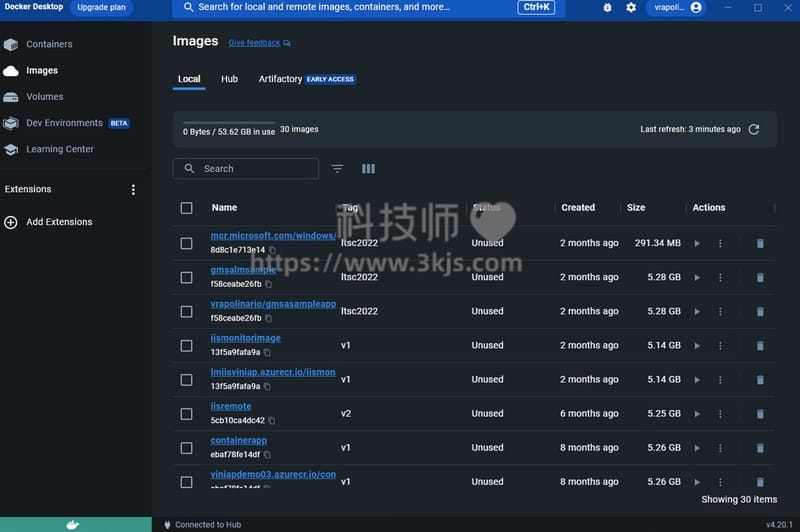Delete the lmiisviniap.azurecr.io/iismon image
Image resolution: width=800 pixels, height=532 pixels.
click(760, 380)
